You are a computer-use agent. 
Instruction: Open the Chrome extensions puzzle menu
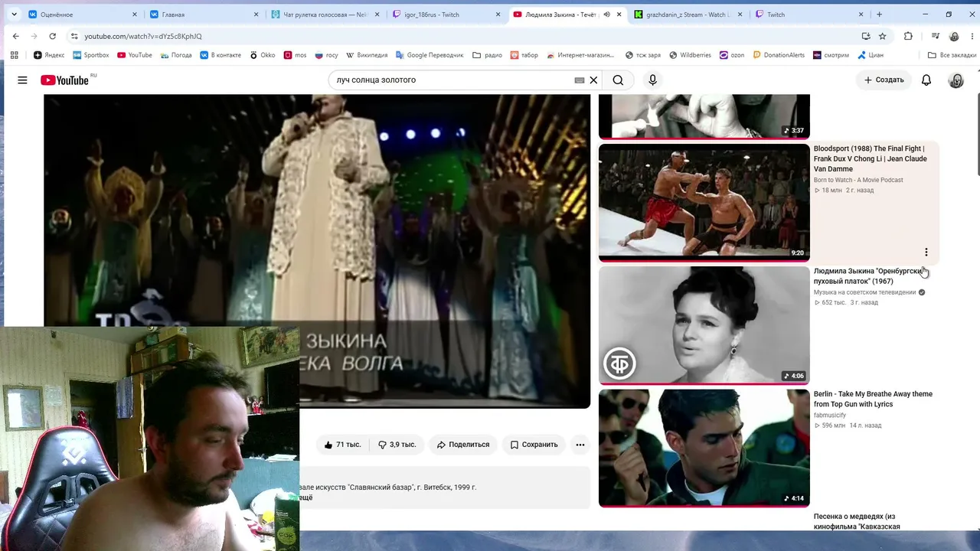coord(908,36)
